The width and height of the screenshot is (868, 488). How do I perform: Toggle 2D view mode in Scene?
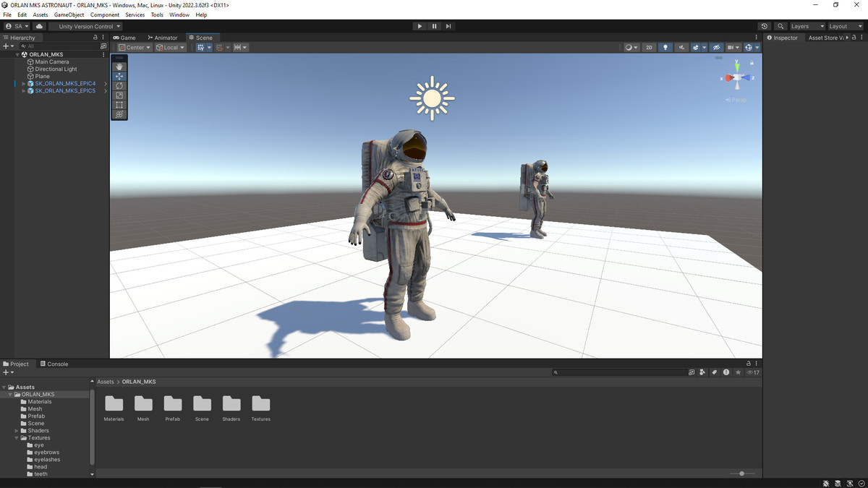tap(649, 48)
